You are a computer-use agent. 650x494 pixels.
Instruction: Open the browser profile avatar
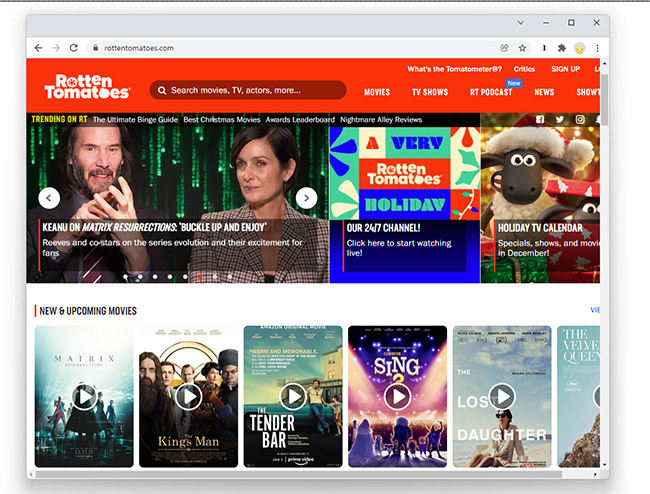580,48
